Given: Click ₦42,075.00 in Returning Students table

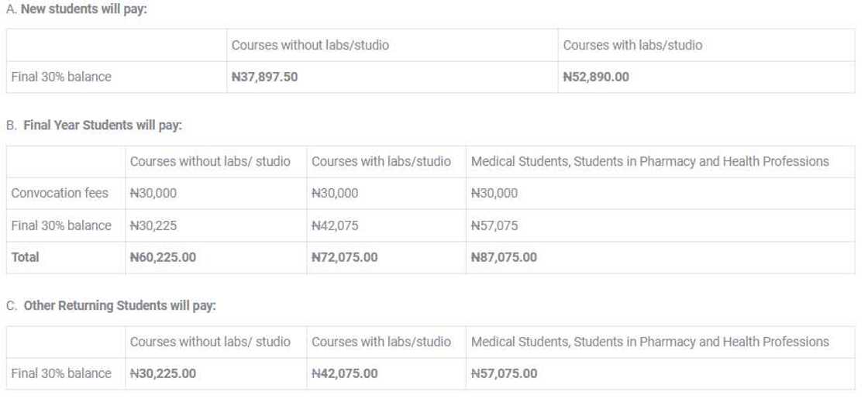Looking at the screenshot, I should click(344, 373).
